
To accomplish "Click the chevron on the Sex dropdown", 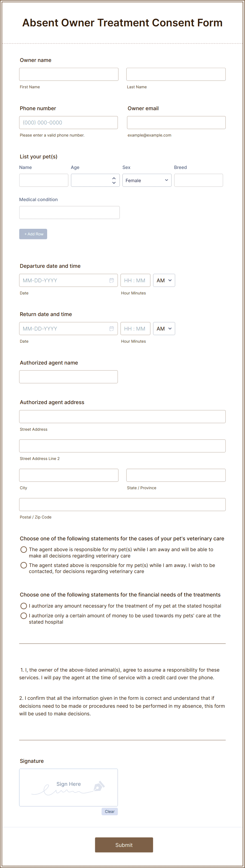I will (166, 180).
